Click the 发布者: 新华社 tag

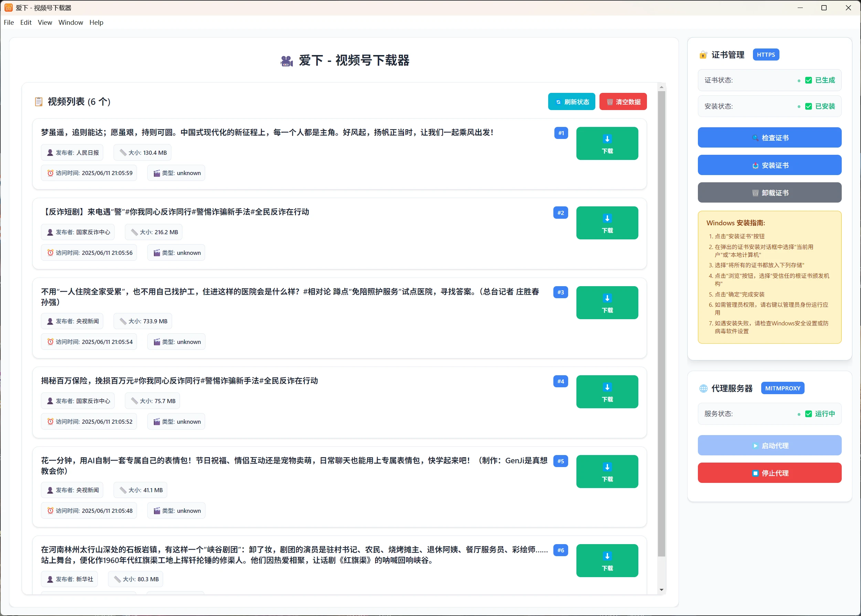pyautogui.click(x=70, y=579)
